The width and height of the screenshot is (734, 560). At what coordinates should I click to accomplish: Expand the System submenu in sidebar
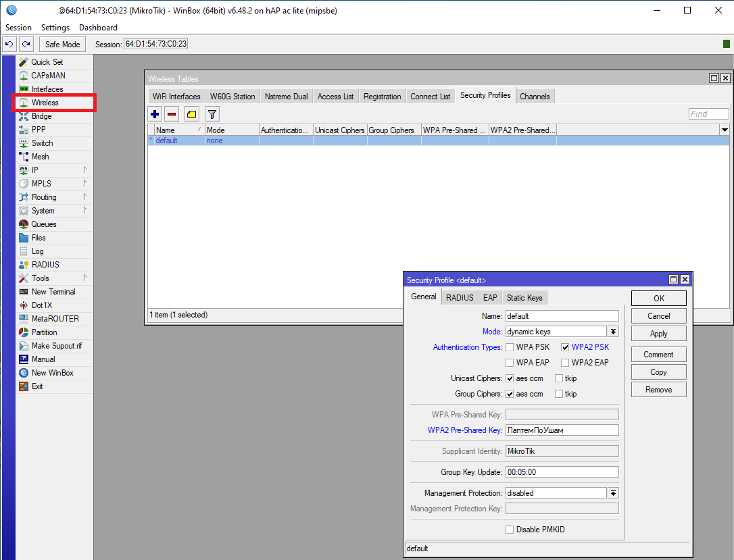point(85,211)
